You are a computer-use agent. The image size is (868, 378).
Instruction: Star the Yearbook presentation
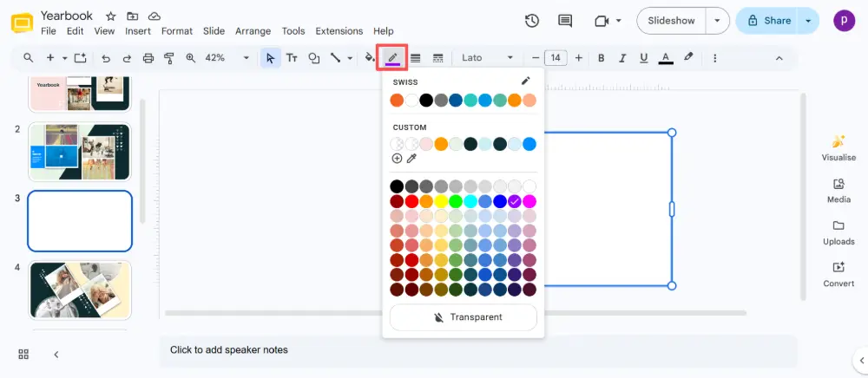point(111,16)
